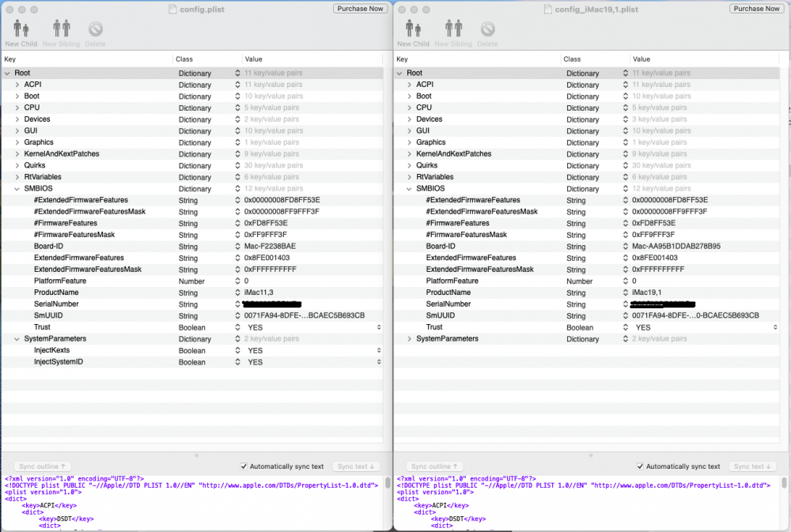Click DSDT key line in right XML text
Image resolution: width=791 pixels, height=532 pixels.
pyautogui.click(x=458, y=519)
